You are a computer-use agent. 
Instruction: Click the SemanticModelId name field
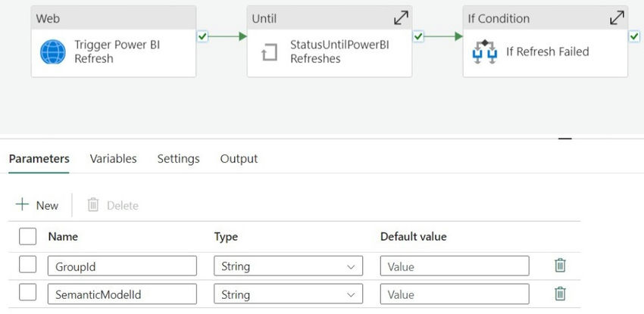(x=122, y=294)
